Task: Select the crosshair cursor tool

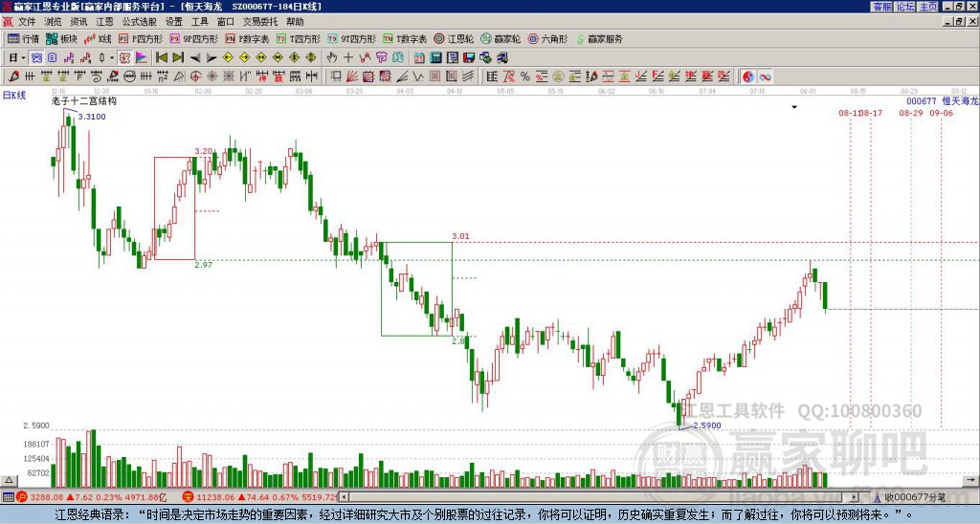Action: click(x=348, y=57)
